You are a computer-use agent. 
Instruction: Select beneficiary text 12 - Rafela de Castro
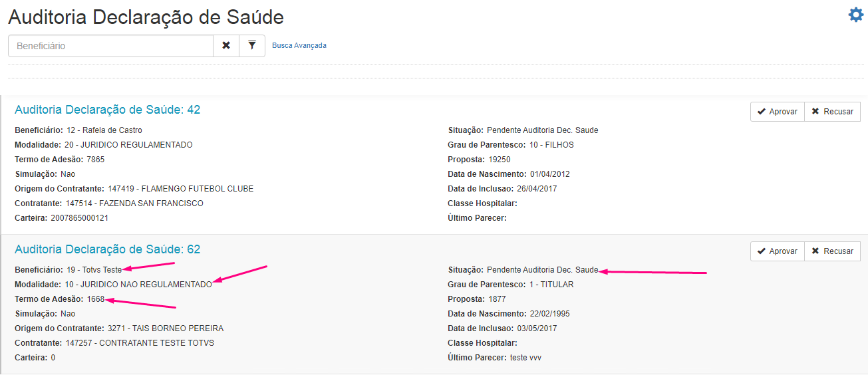104,130
